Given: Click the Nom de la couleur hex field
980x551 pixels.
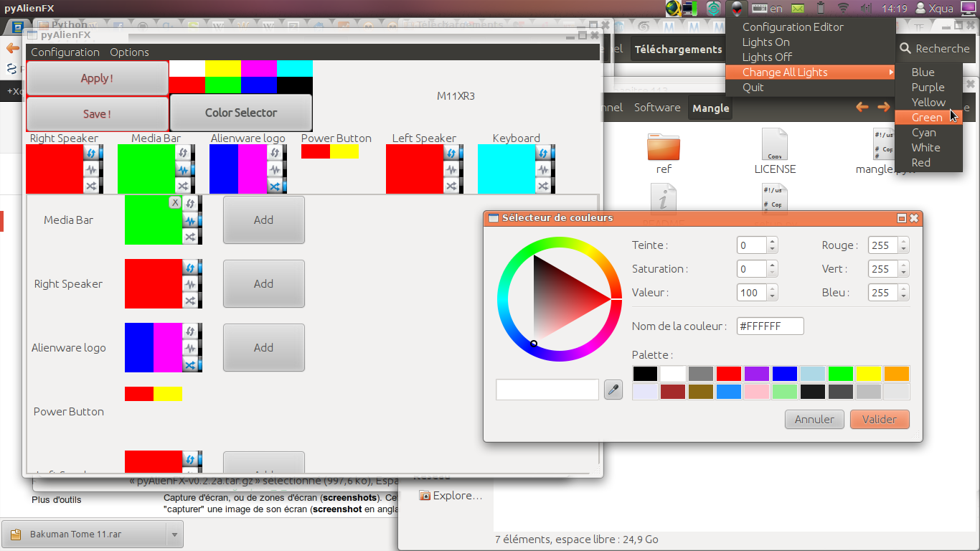Looking at the screenshot, I should tap(771, 326).
